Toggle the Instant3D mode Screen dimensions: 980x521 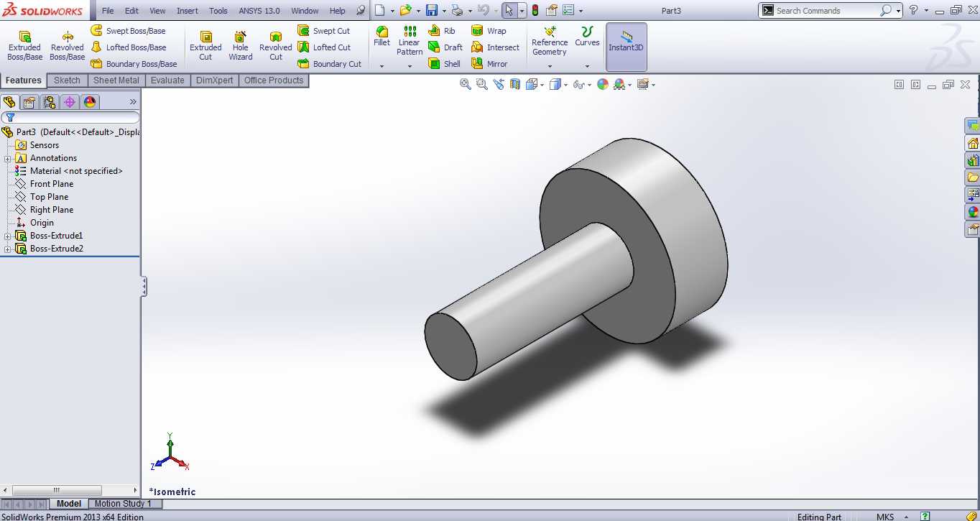point(627,46)
